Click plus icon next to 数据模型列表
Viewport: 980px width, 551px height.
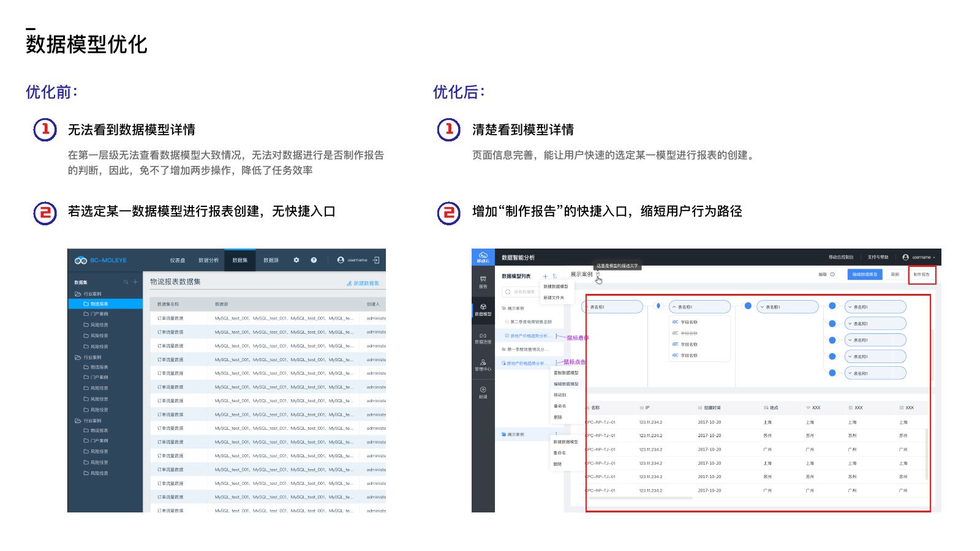(545, 276)
